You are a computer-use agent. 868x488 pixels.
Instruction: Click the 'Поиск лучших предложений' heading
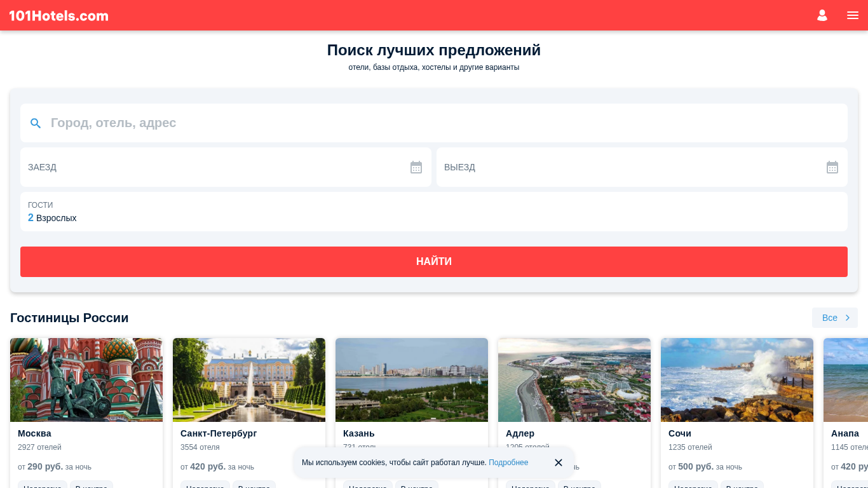[x=434, y=50]
